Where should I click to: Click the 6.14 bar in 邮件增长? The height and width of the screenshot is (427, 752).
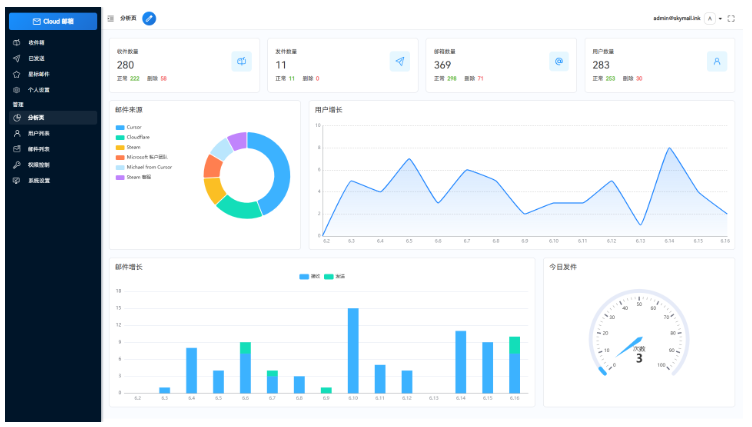point(461,362)
